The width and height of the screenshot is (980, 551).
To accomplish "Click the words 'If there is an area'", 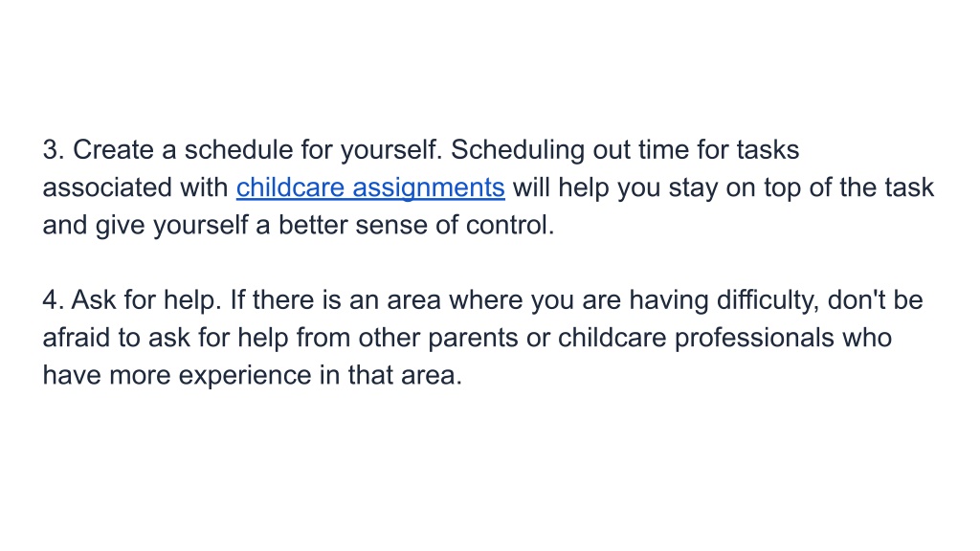I will (336, 299).
